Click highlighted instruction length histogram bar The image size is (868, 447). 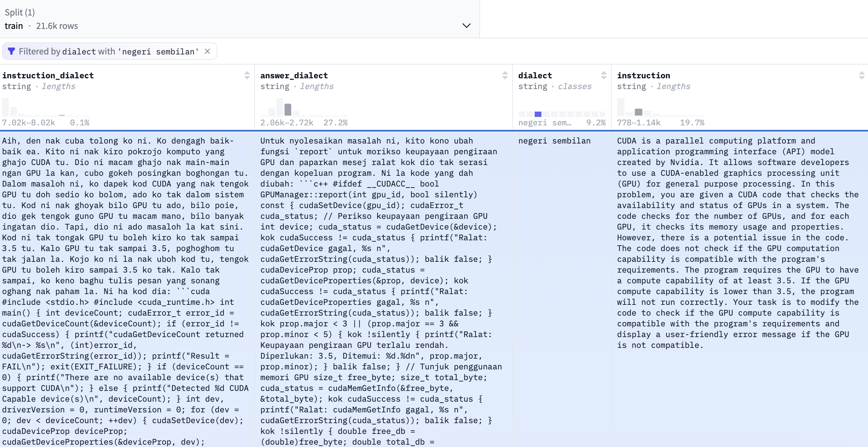pos(638,112)
